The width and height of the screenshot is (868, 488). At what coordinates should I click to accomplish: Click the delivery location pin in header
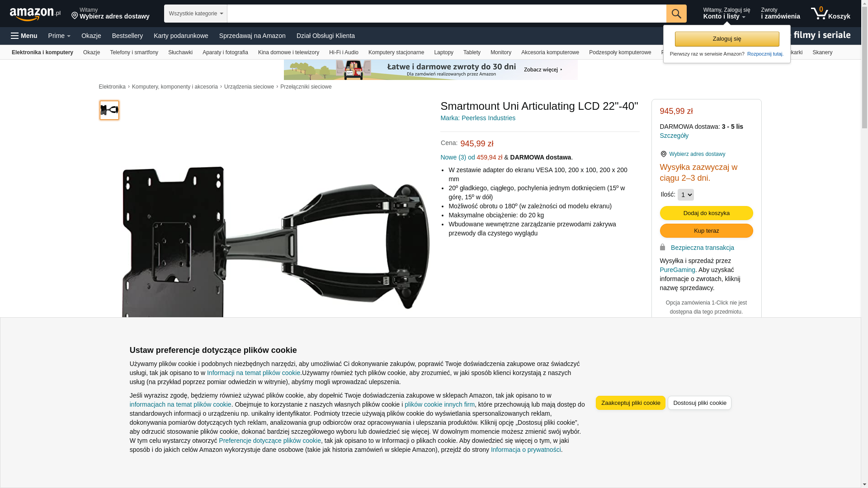[x=75, y=16]
